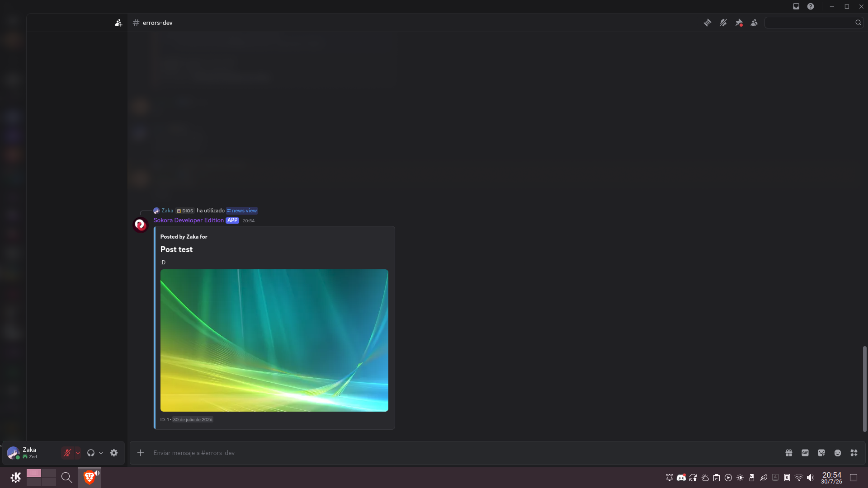
Task: Toggle headphones deafen
Action: [91, 453]
